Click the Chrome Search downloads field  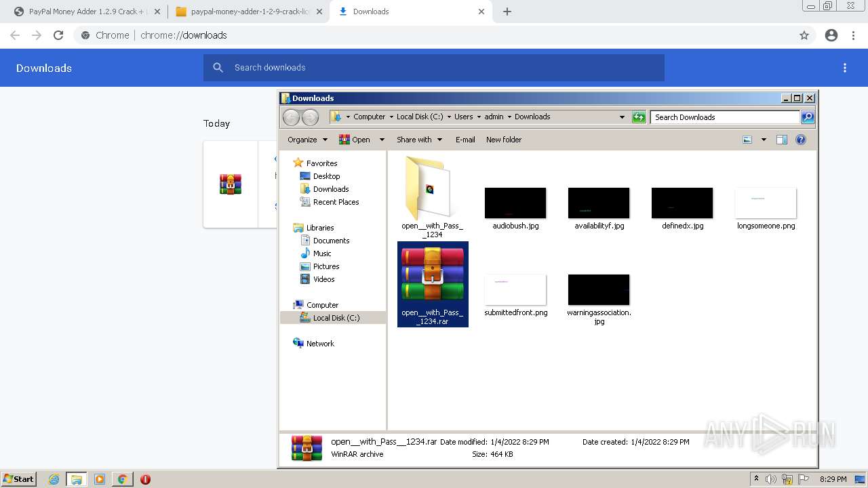pyautogui.click(x=434, y=68)
